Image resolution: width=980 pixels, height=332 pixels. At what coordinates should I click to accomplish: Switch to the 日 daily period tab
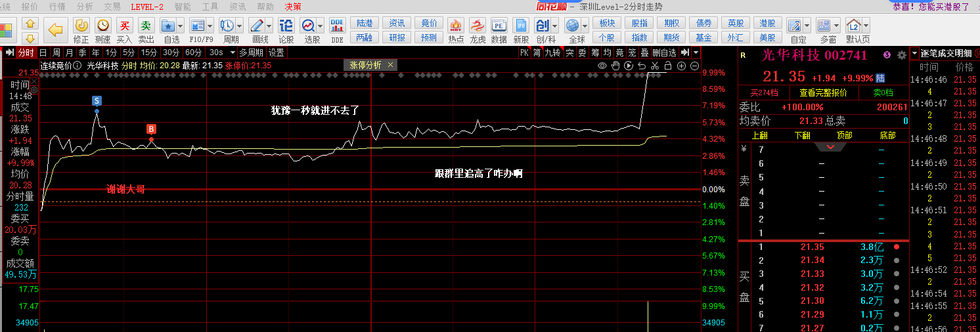click(43, 52)
